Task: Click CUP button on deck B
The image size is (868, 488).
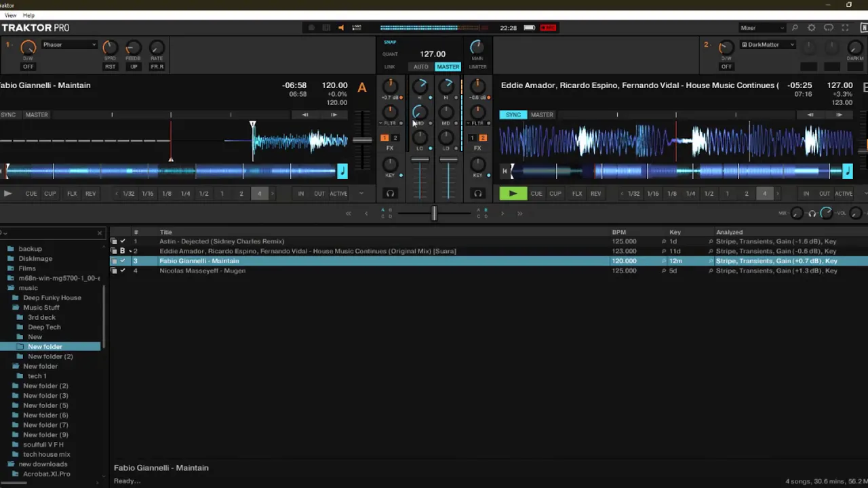Action: pos(555,194)
